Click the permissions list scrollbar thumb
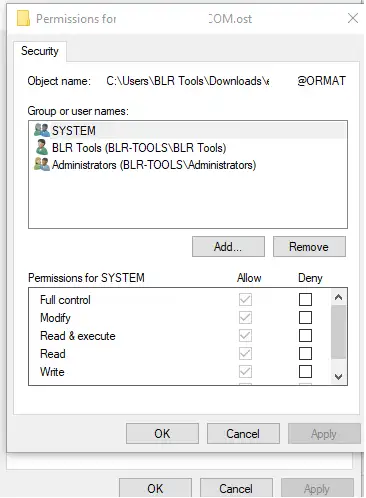The image size is (366, 498). [x=338, y=332]
